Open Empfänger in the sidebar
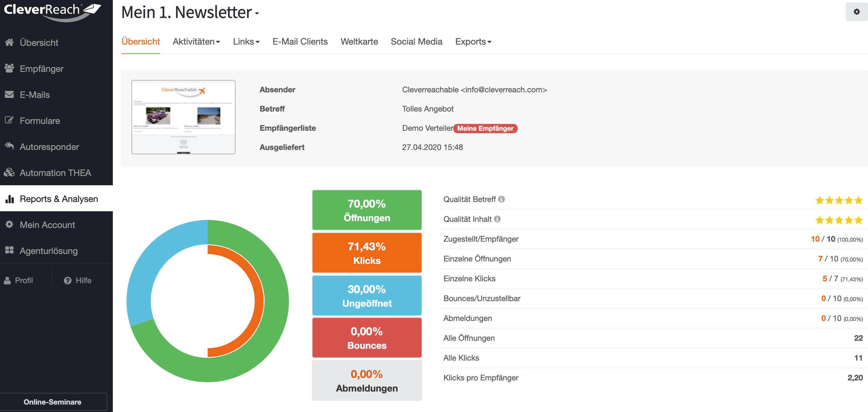 click(56, 69)
